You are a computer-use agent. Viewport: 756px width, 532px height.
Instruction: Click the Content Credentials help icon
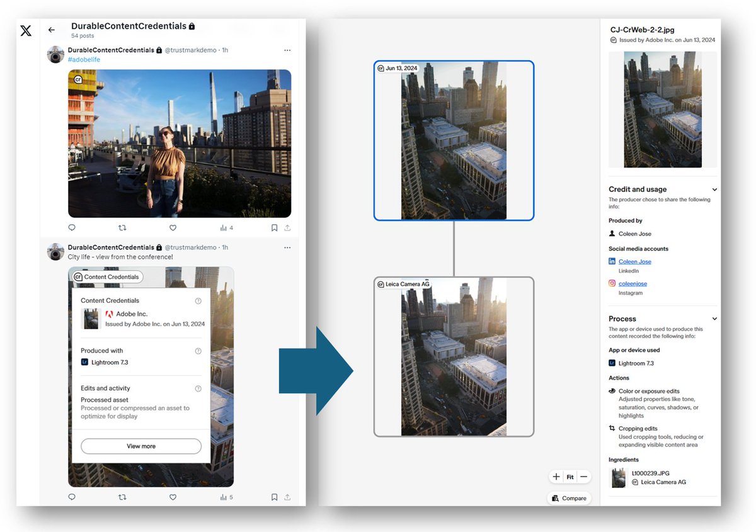(198, 301)
